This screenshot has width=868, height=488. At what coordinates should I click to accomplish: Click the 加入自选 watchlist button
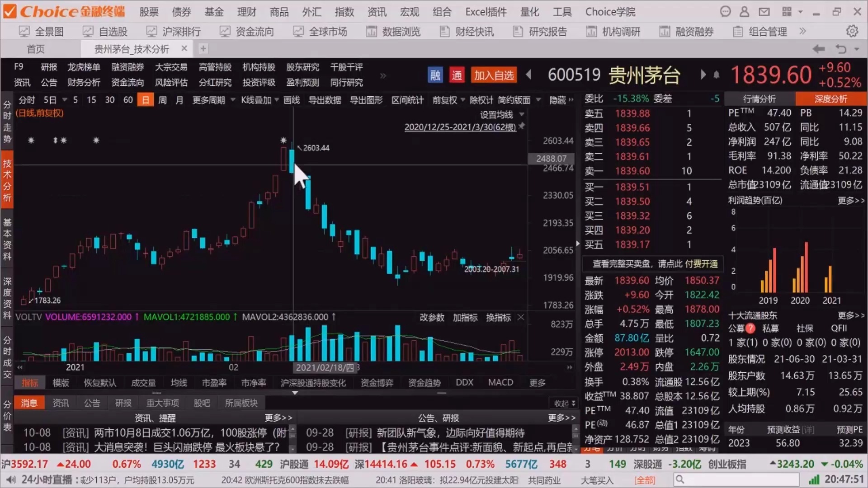coord(493,75)
